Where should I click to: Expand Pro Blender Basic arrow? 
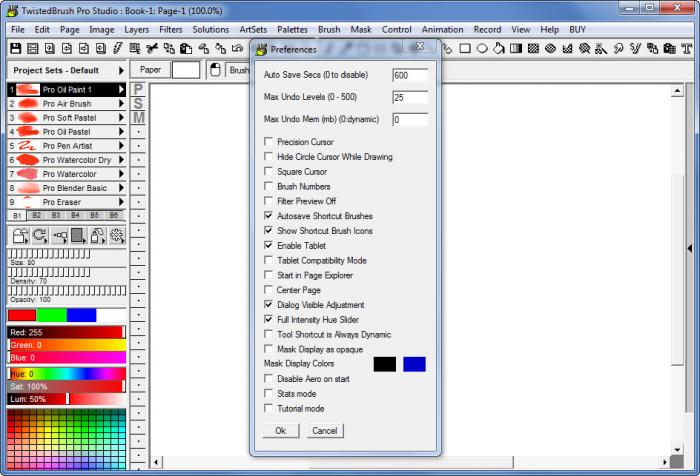(x=121, y=188)
